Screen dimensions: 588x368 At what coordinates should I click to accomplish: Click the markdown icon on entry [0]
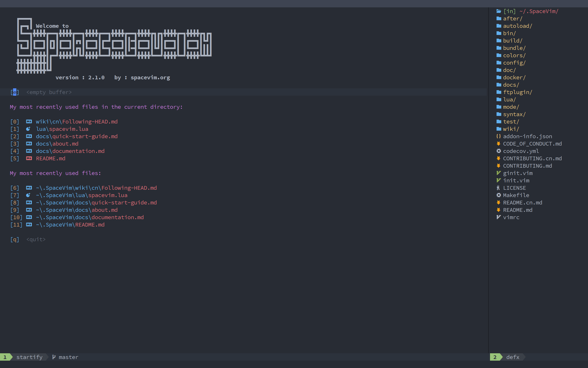tap(29, 121)
